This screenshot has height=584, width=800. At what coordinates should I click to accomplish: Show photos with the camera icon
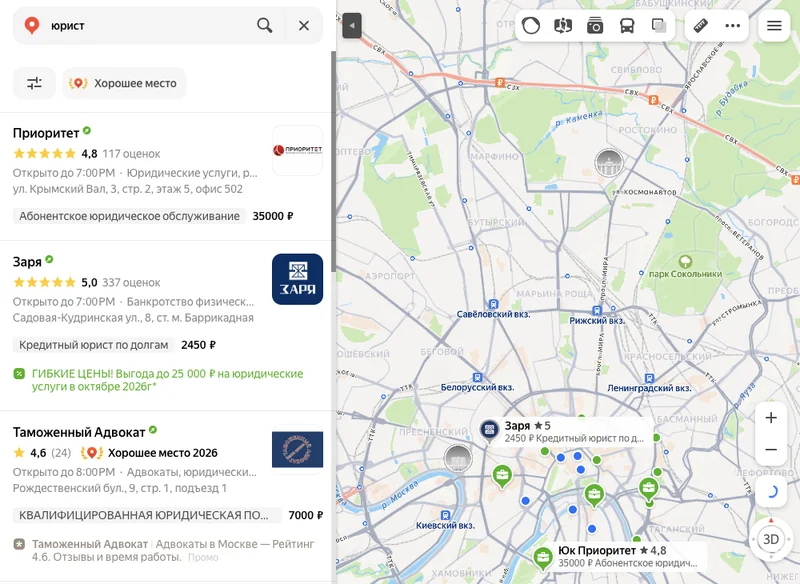coord(595,26)
